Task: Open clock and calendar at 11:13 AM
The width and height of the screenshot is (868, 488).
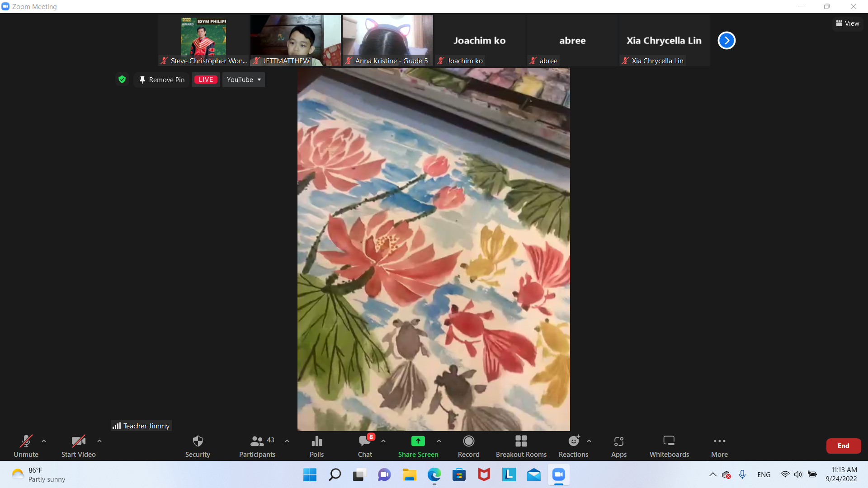Action: [841, 474]
